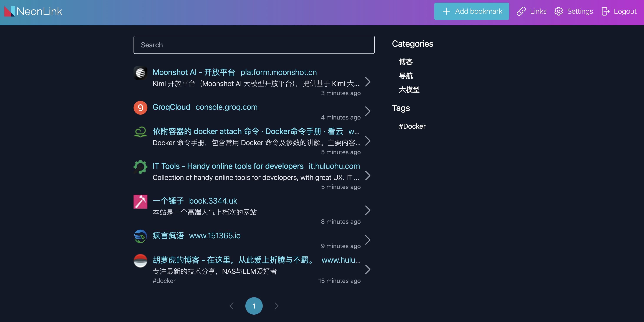Select the 导航 category
Viewport: 644px width, 322px height.
pyautogui.click(x=406, y=76)
